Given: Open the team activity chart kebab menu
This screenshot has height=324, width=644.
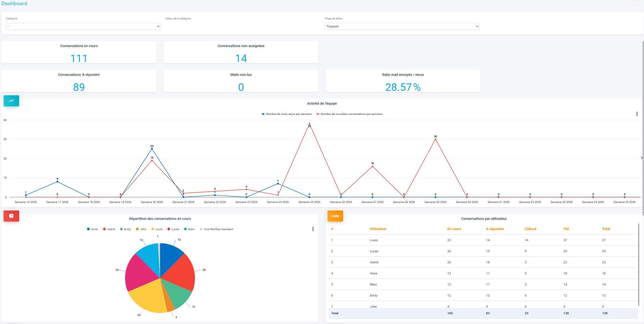Looking at the screenshot, I should [637, 114].
